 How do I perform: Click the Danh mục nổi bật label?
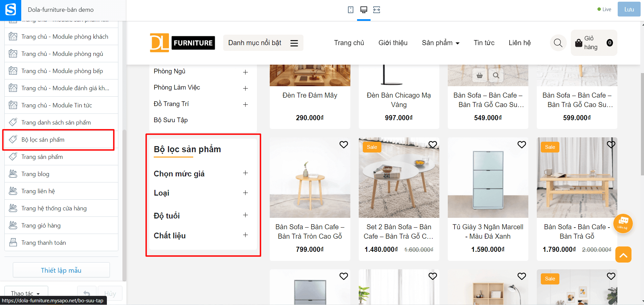tap(255, 43)
